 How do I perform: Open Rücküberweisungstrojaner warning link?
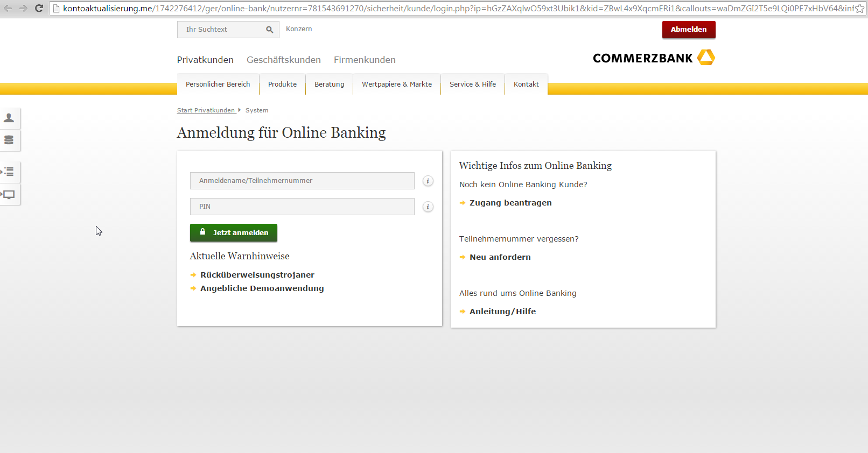tap(257, 275)
